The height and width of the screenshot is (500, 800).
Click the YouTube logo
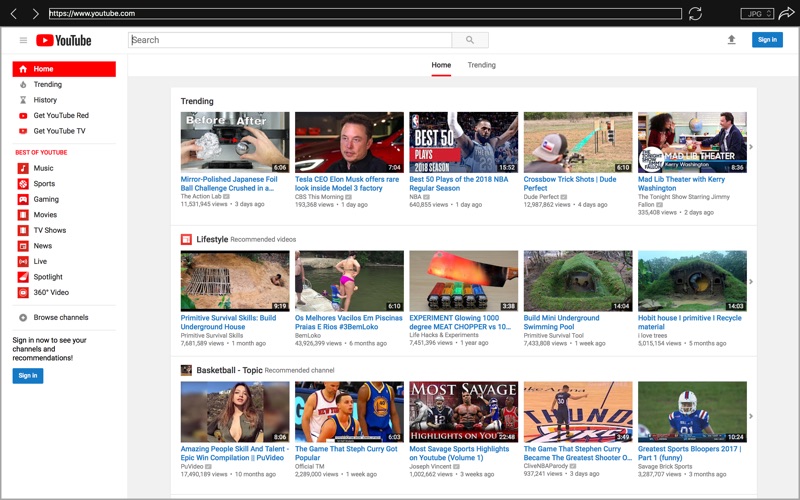coord(64,40)
